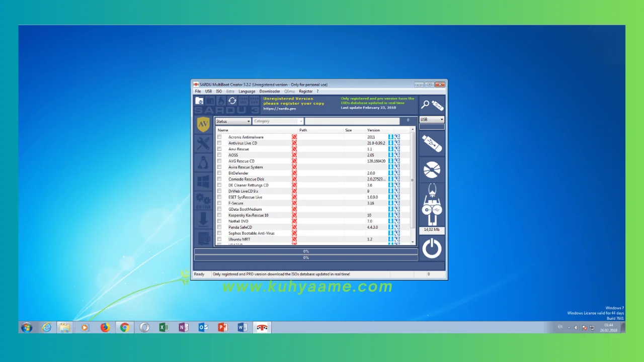Click the burn flame toolbar icon

[x=221, y=101]
